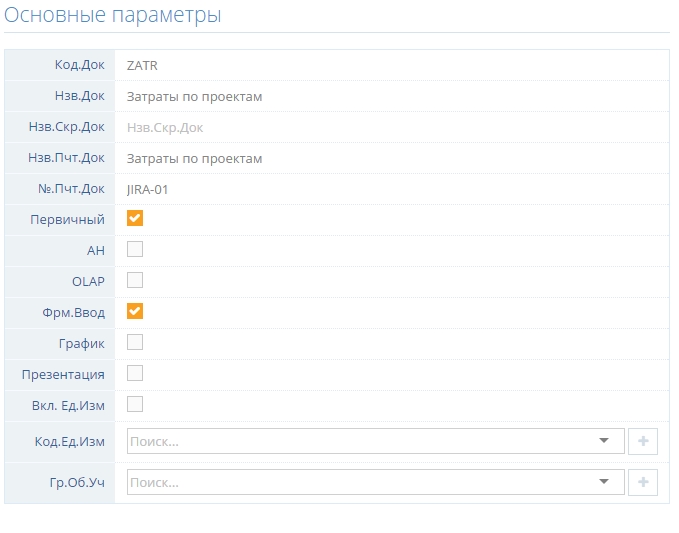
Task: Enable the Вкл. Ед.Изм checkbox
Action: pos(135,404)
